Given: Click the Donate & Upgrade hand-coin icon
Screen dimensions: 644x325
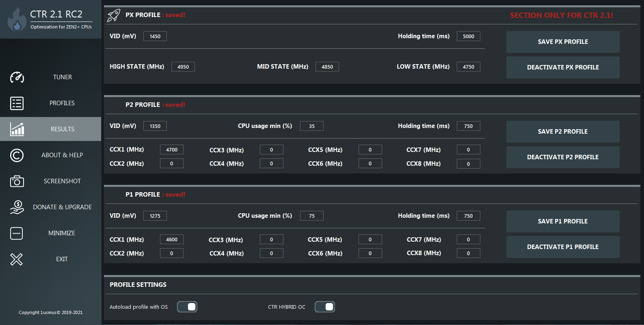Looking at the screenshot, I should click(17, 207).
